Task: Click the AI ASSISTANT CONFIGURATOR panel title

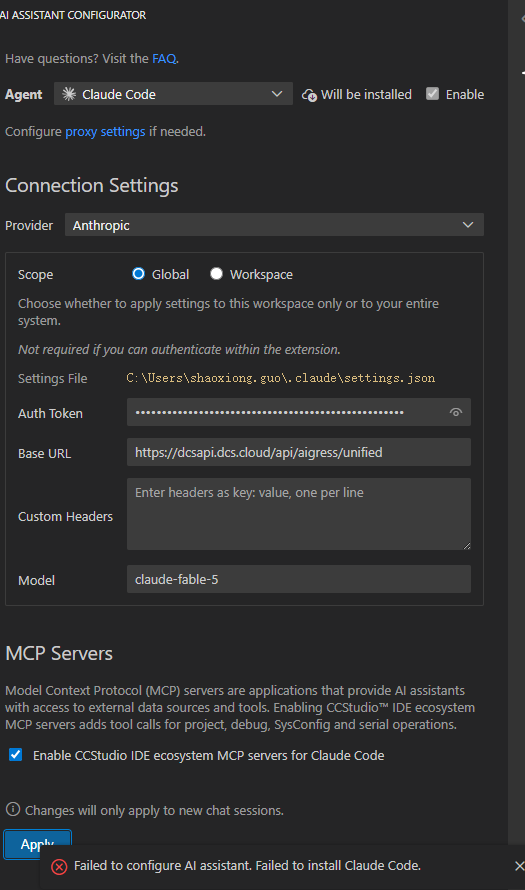Action: 73,15
